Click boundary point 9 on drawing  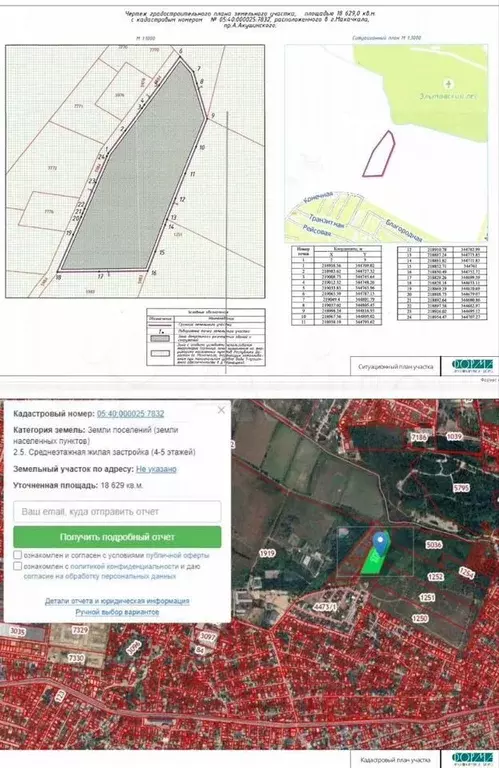(x=212, y=116)
